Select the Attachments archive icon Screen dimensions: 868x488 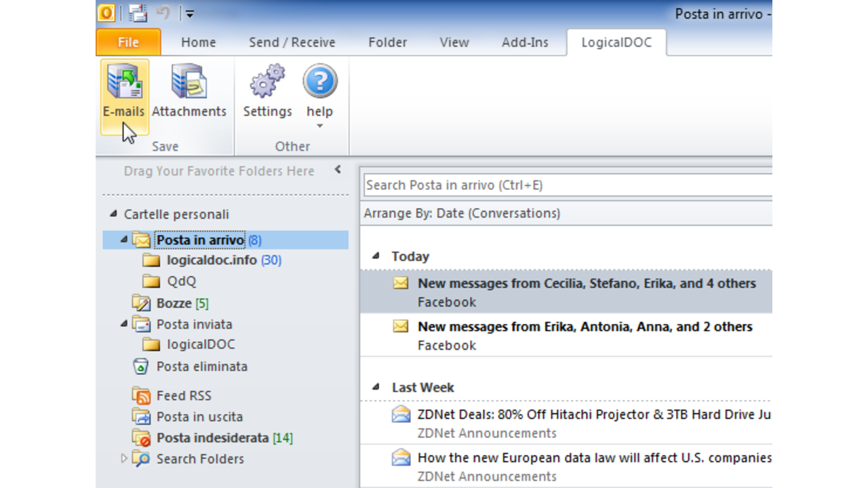189,80
